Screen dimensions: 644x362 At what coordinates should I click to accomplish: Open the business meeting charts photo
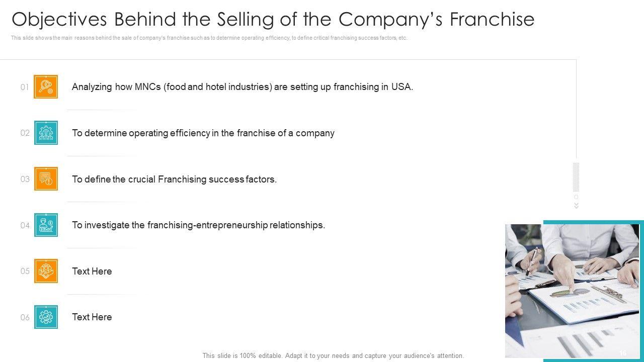tap(572, 291)
